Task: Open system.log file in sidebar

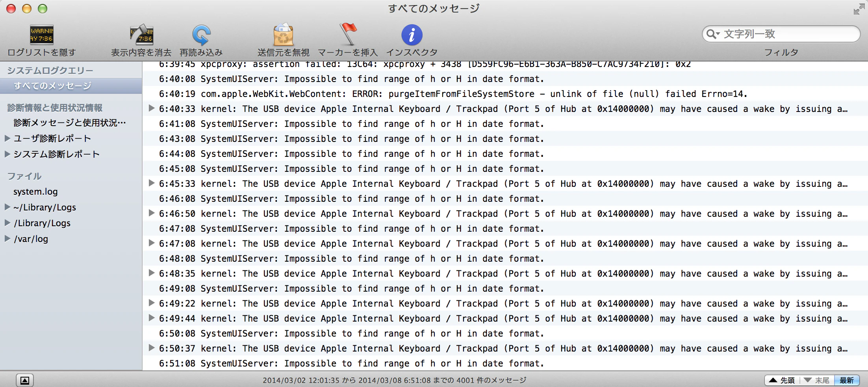Action: click(x=35, y=192)
